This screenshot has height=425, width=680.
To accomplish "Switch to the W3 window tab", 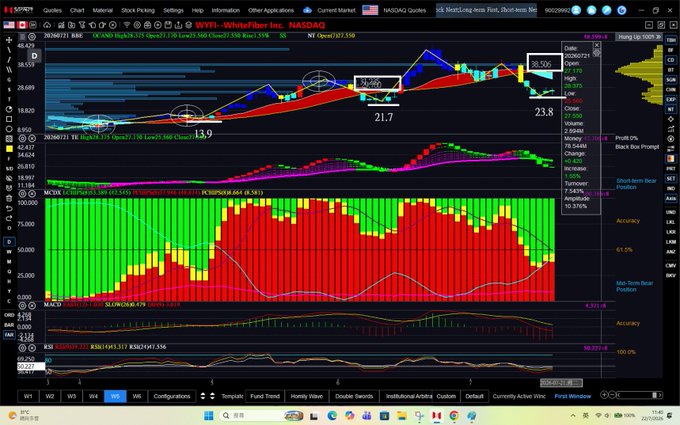I will tap(72, 396).
